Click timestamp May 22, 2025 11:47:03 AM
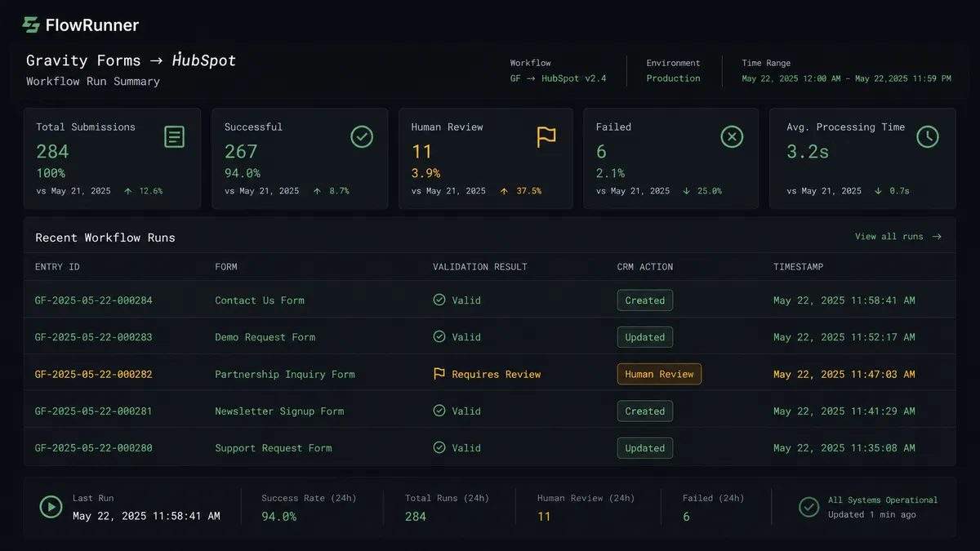 pyautogui.click(x=844, y=375)
